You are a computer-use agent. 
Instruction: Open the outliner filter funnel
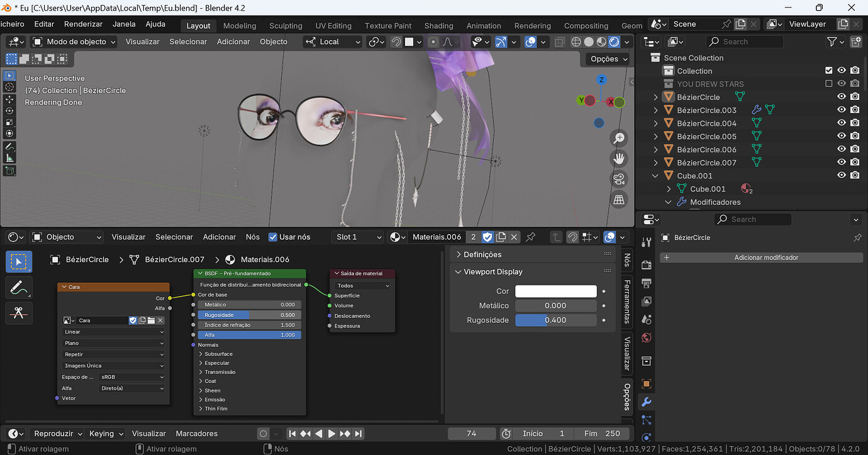(832, 42)
